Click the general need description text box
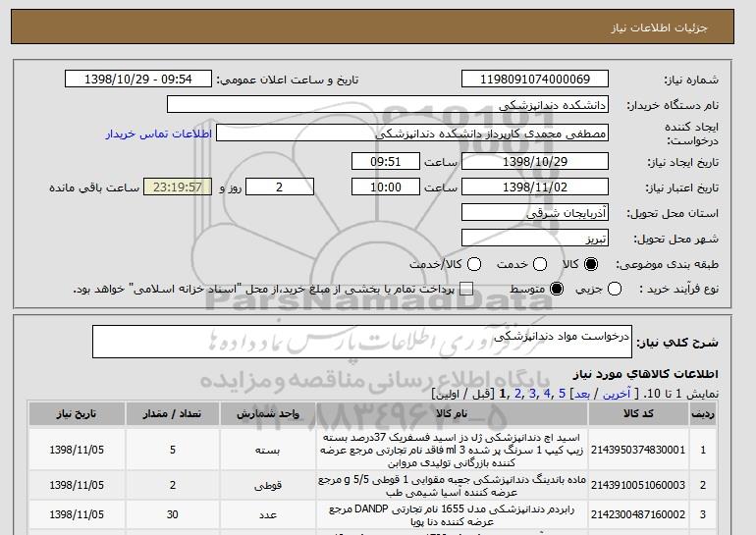 pyautogui.click(x=362, y=342)
